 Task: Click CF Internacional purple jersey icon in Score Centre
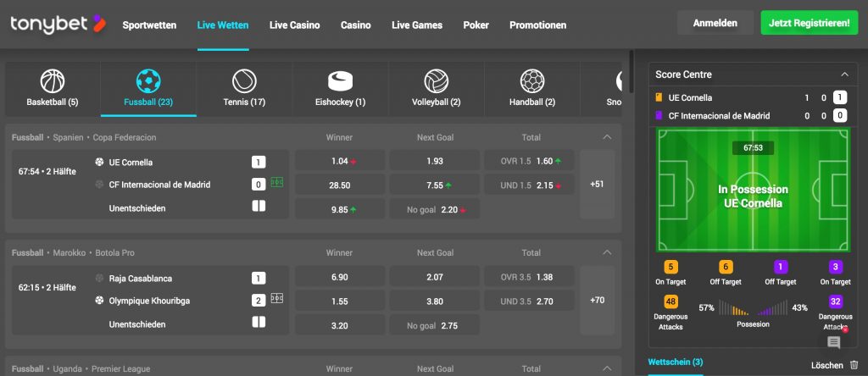click(659, 115)
